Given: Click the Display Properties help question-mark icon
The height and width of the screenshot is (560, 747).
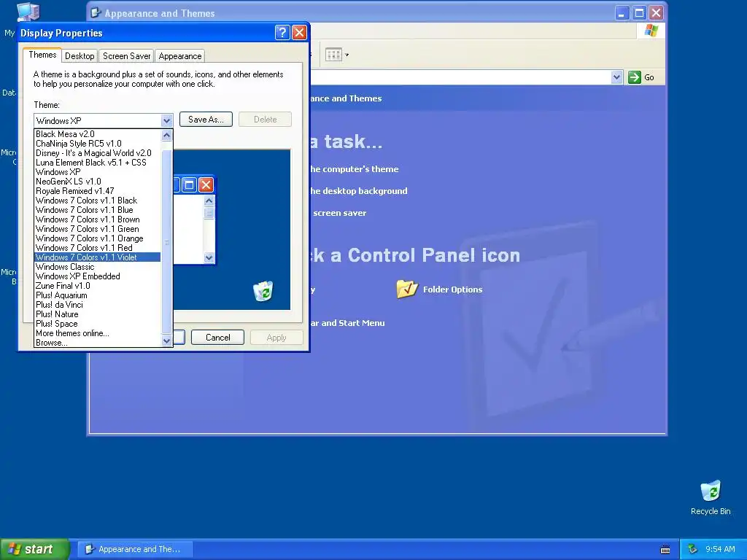Looking at the screenshot, I should 282,32.
